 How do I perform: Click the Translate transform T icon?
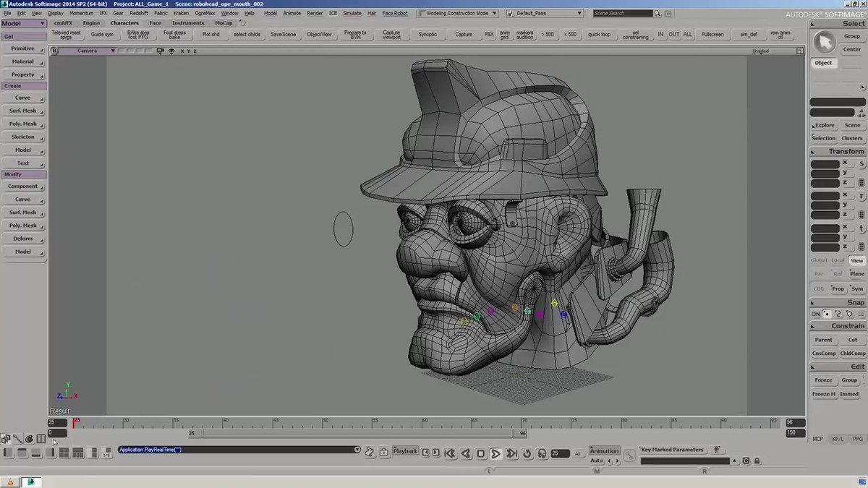[862, 228]
